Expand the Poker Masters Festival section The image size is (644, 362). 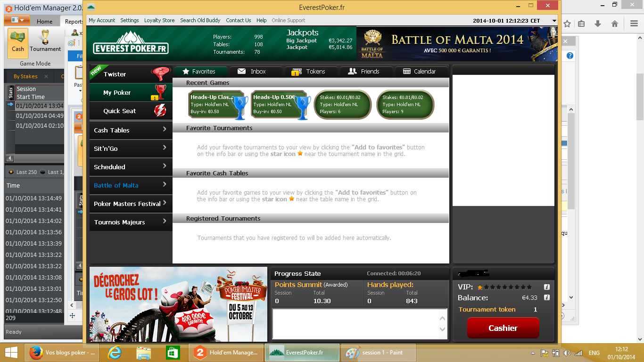point(131,204)
